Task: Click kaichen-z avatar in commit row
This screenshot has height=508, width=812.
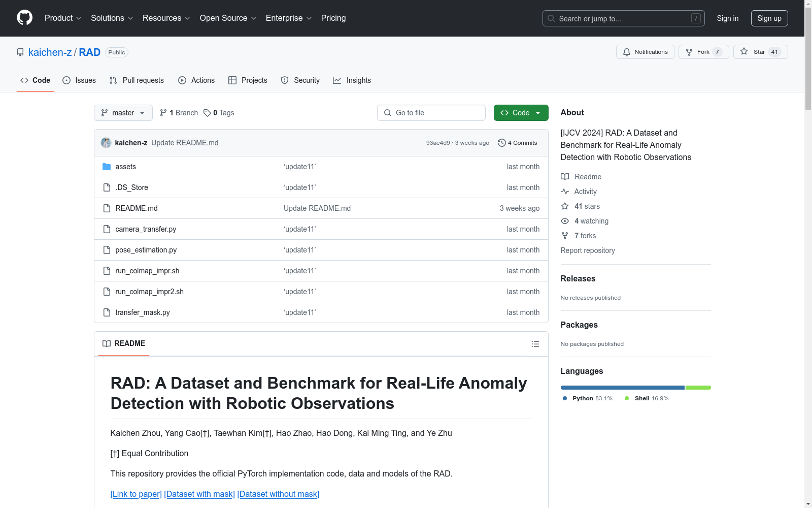Action: [106, 143]
